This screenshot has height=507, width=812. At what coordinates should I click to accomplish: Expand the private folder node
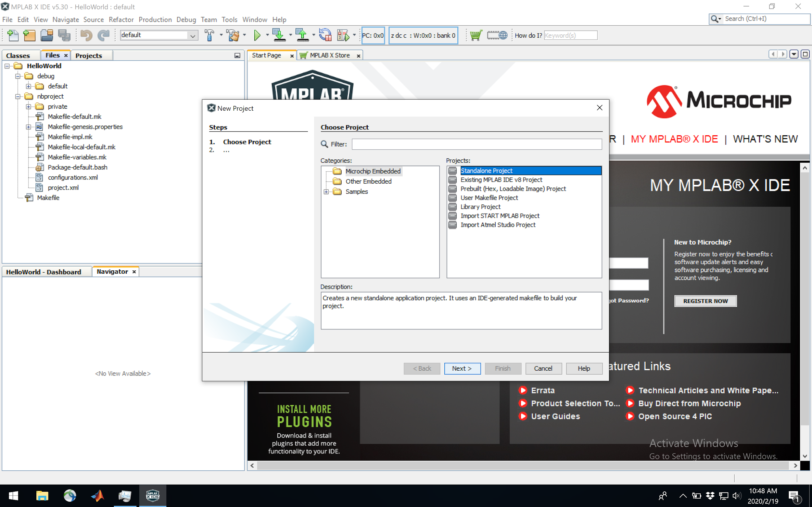[x=29, y=107]
